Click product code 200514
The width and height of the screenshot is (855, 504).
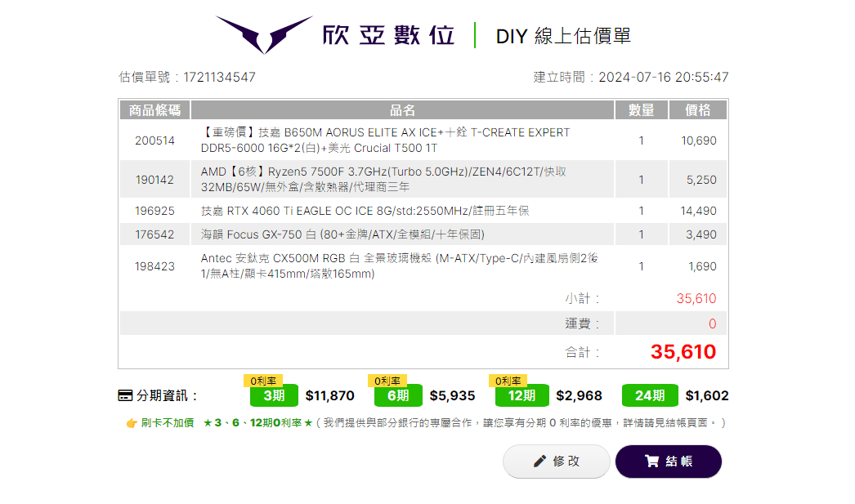pyautogui.click(x=154, y=140)
